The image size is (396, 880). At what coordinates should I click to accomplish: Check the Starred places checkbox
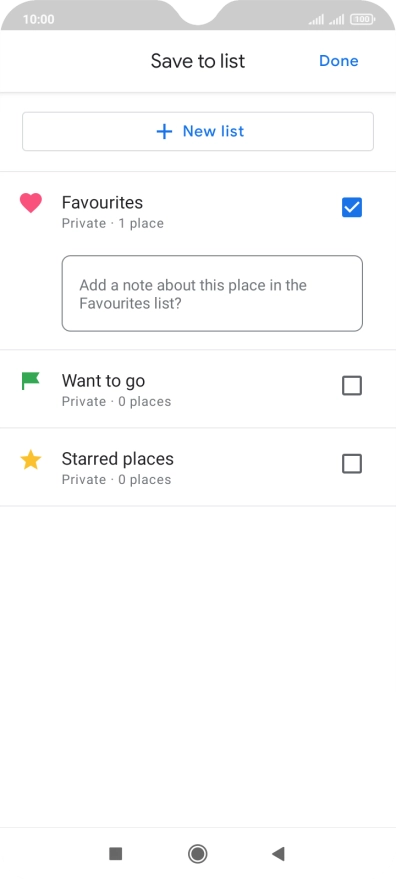pyautogui.click(x=352, y=464)
